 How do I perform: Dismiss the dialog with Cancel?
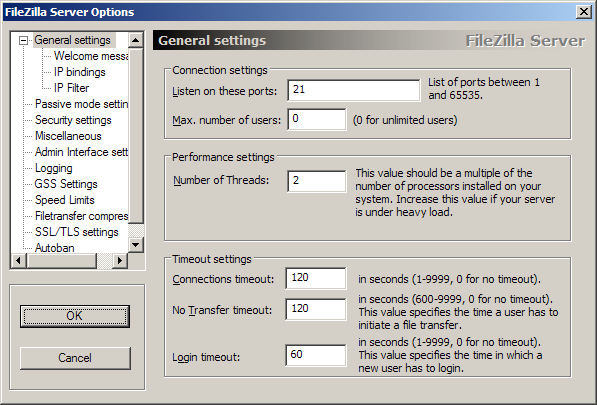tap(75, 358)
